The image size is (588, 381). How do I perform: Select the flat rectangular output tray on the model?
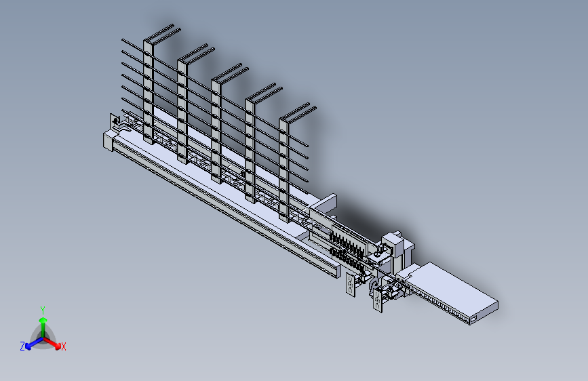pos(452,291)
